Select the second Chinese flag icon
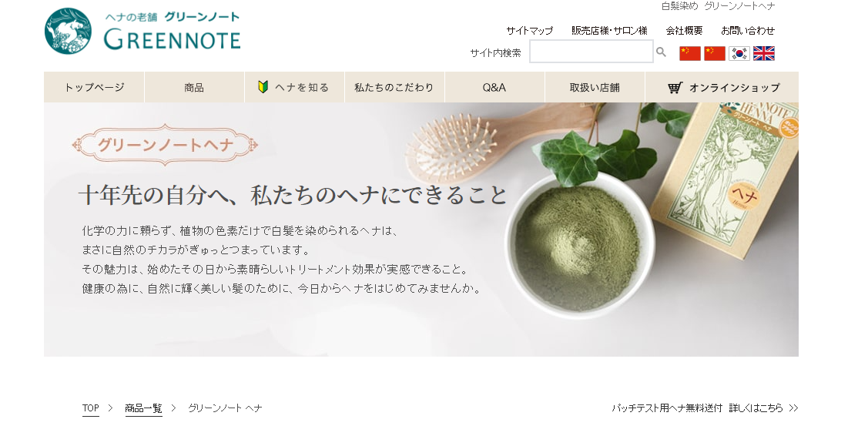The height and width of the screenshot is (426, 868). (x=714, y=53)
